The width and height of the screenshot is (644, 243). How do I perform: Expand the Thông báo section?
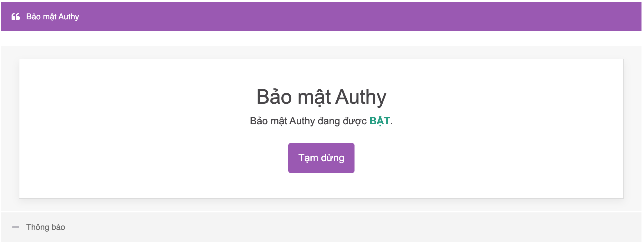321,227
